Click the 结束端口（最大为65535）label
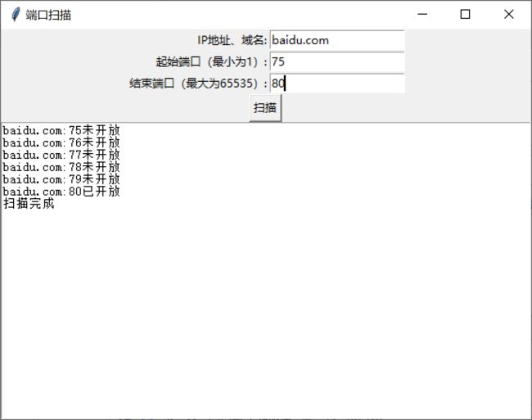The width and height of the screenshot is (532, 420). click(x=199, y=84)
